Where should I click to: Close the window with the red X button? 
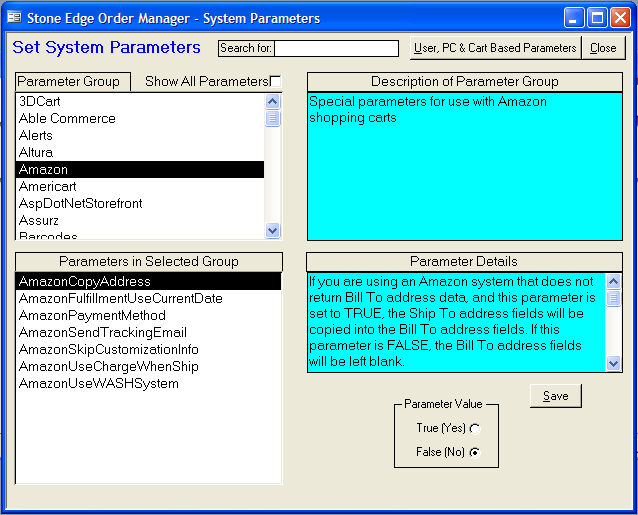(x=620, y=18)
